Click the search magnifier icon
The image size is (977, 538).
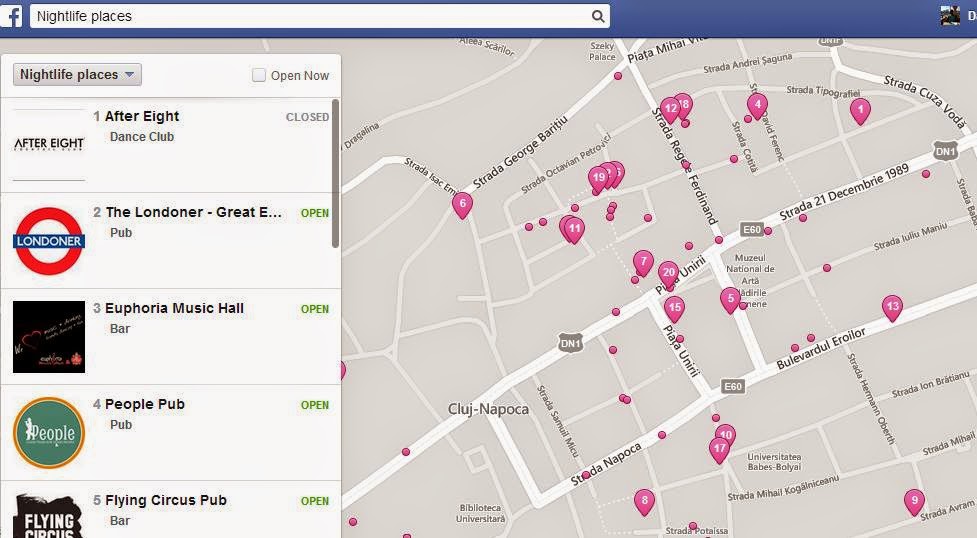click(598, 16)
